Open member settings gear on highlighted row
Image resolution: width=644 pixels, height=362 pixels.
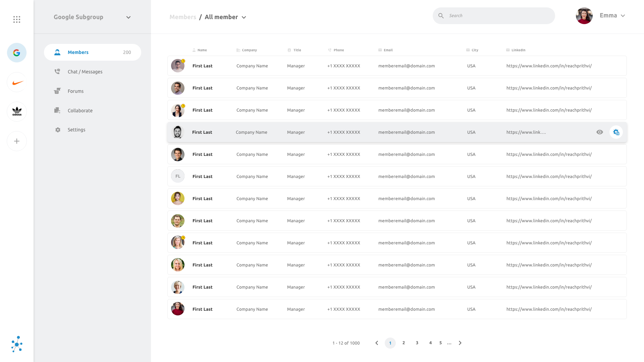coord(616,132)
